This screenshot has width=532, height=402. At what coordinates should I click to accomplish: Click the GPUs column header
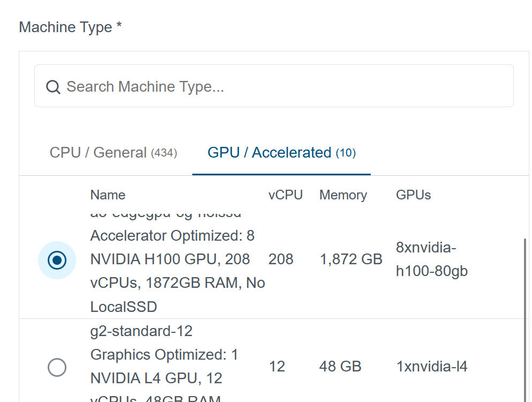413,195
